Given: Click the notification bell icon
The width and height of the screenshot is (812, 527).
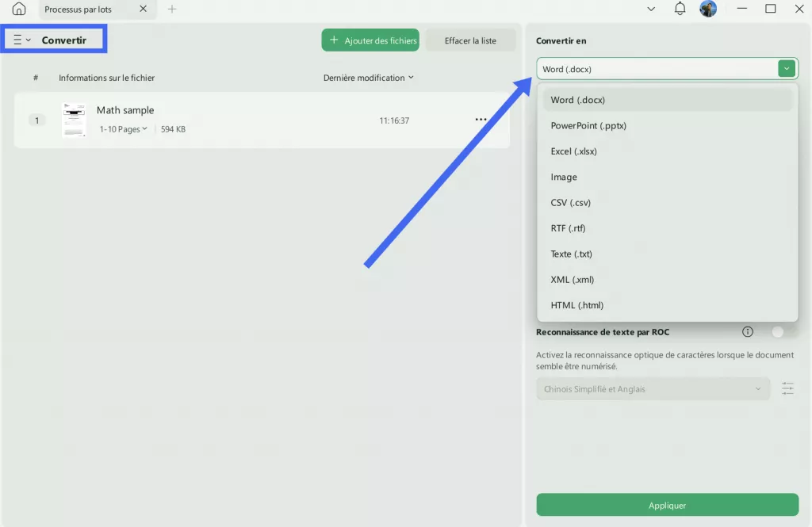Looking at the screenshot, I should click(680, 9).
